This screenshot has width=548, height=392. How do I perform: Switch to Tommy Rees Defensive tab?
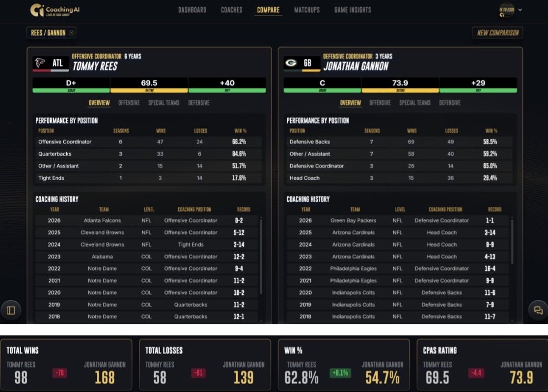[x=199, y=103]
